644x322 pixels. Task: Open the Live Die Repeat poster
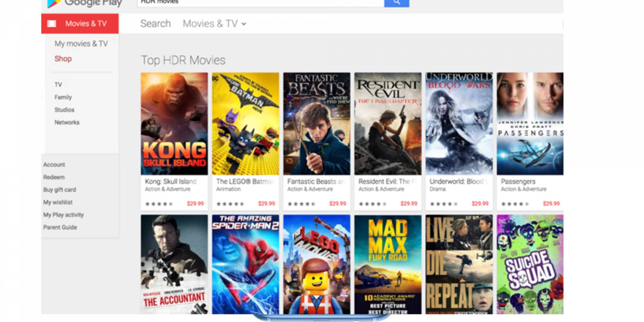pyautogui.click(x=459, y=264)
